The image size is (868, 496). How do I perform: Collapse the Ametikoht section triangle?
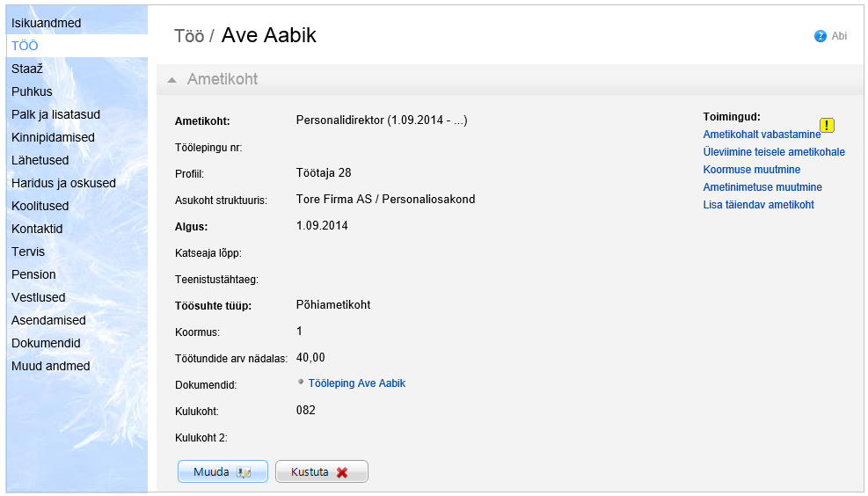pos(171,80)
